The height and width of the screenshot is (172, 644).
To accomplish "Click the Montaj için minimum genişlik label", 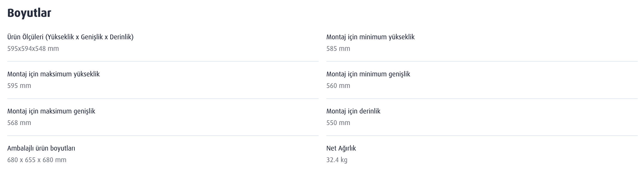I will tap(368, 74).
